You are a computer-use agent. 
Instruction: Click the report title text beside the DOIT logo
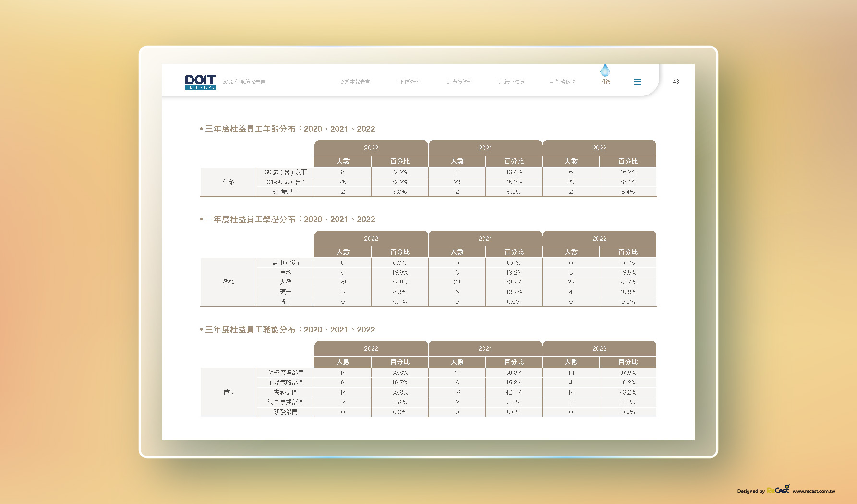coord(243,82)
